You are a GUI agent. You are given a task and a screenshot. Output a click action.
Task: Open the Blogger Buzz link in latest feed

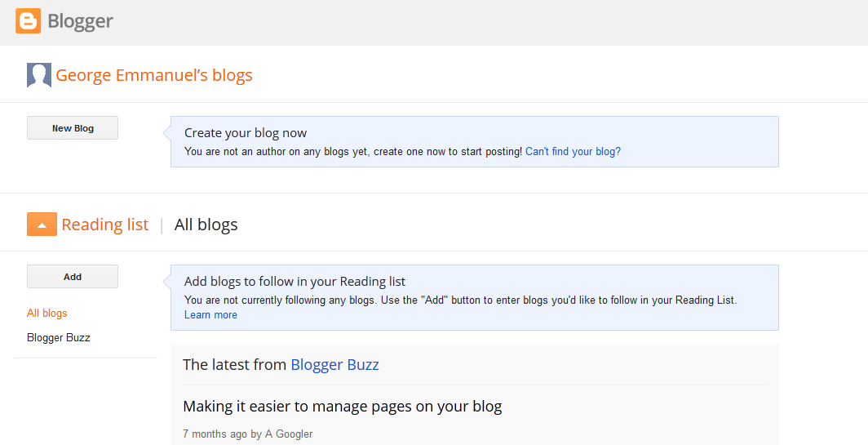pos(334,365)
